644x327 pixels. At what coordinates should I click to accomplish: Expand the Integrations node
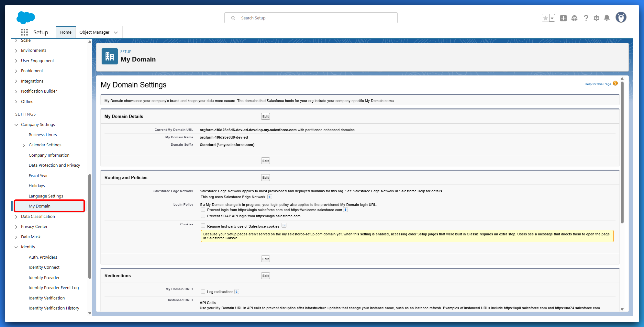pyautogui.click(x=16, y=81)
